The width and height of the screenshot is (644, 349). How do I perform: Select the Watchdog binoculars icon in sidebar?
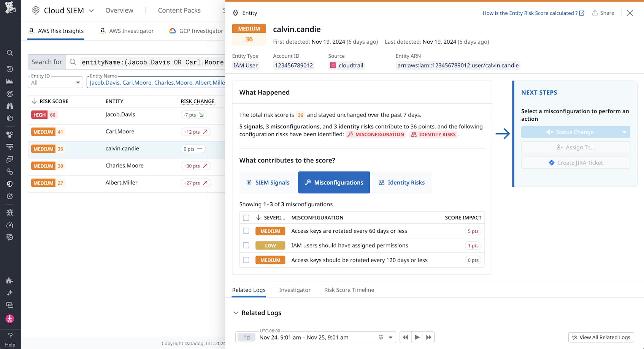(10, 106)
